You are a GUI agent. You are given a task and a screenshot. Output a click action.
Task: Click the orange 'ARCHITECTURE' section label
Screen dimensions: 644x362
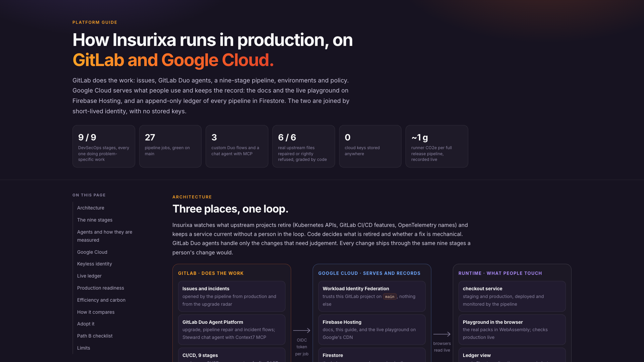tap(192, 197)
